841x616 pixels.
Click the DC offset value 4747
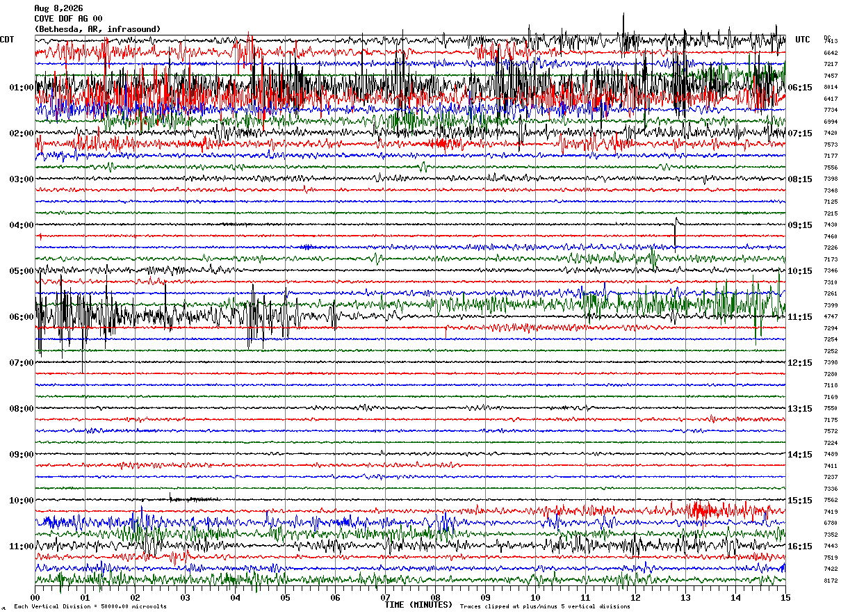click(831, 317)
